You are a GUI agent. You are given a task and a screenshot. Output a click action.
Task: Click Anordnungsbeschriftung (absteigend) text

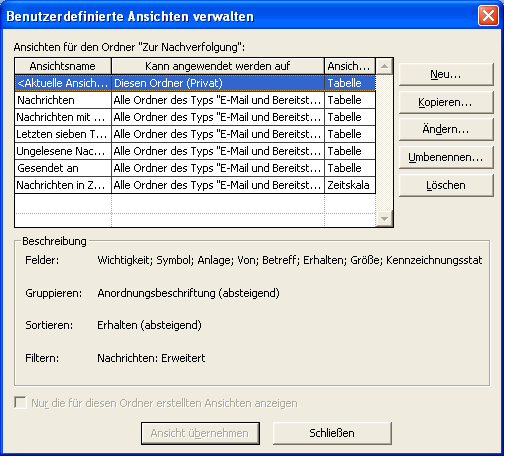[x=188, y=293]
